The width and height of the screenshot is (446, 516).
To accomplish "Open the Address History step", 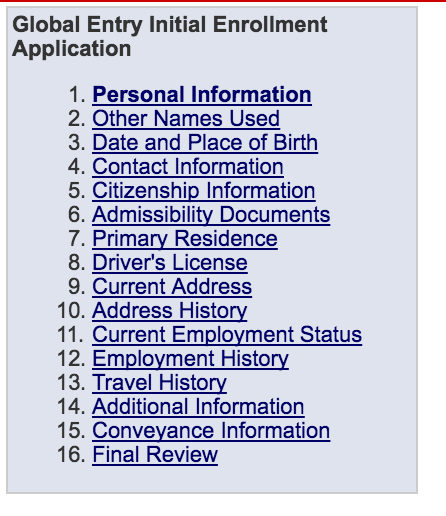I will (170, 311).
